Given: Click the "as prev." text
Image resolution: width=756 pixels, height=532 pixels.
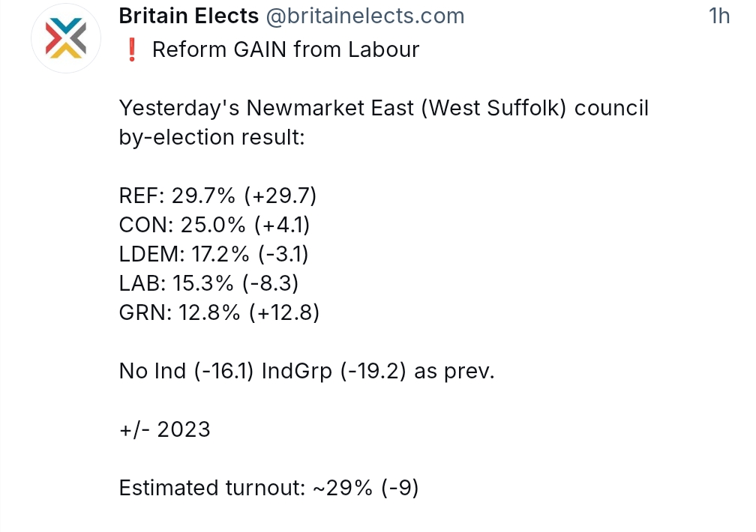Looking at the screenshot, I should coord(454,371).
